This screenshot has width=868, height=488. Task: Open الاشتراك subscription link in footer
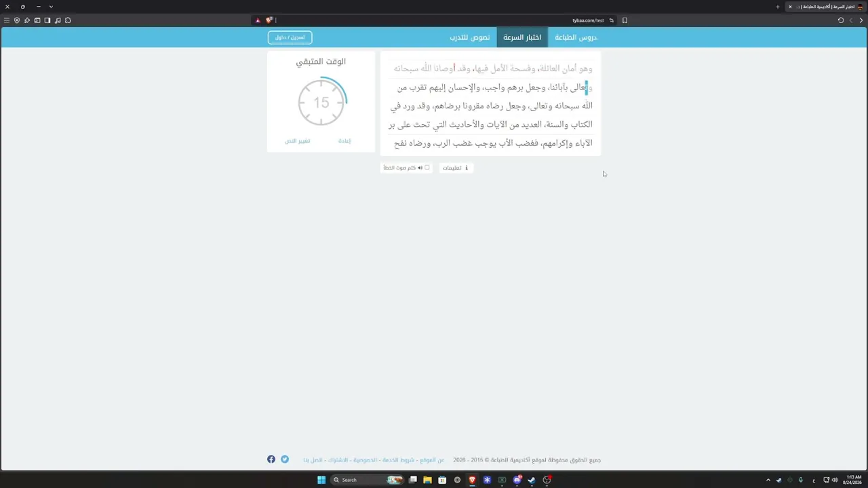coord(338,460)
